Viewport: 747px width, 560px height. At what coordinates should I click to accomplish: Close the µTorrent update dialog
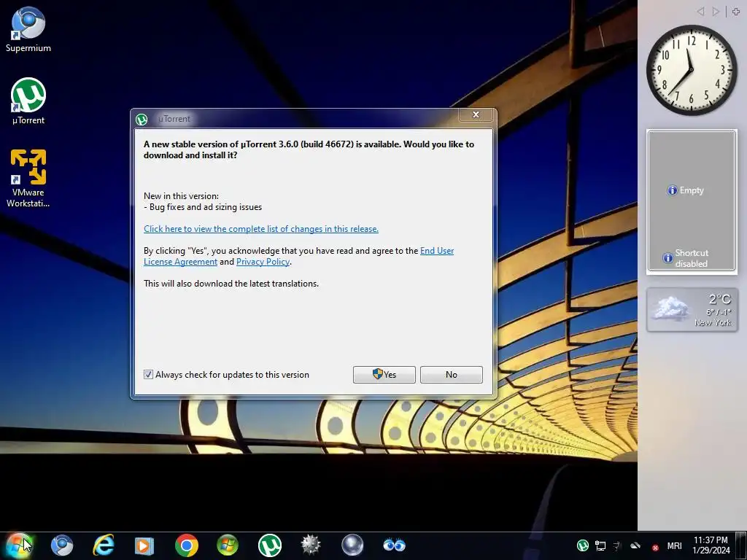point(476,114)
